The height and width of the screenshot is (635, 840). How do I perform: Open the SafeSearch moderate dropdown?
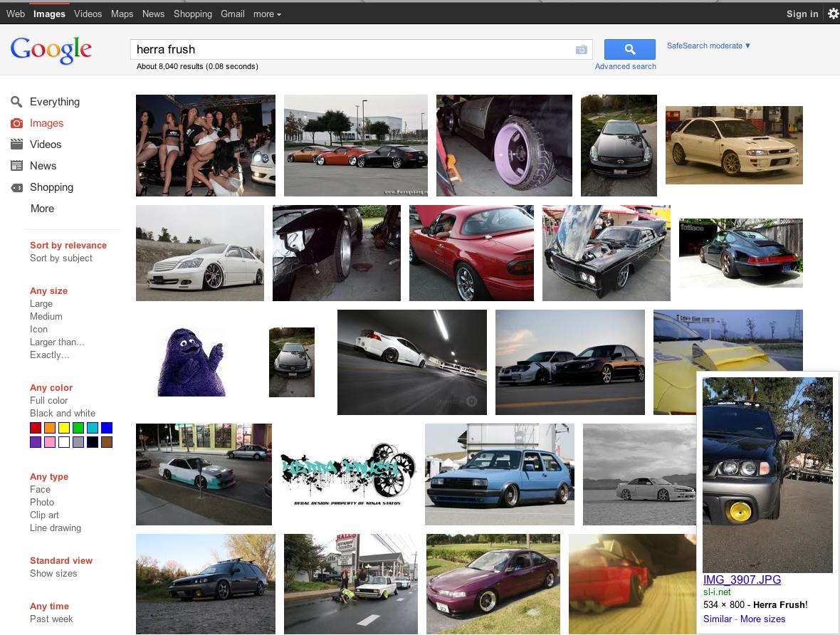(708, 46)
